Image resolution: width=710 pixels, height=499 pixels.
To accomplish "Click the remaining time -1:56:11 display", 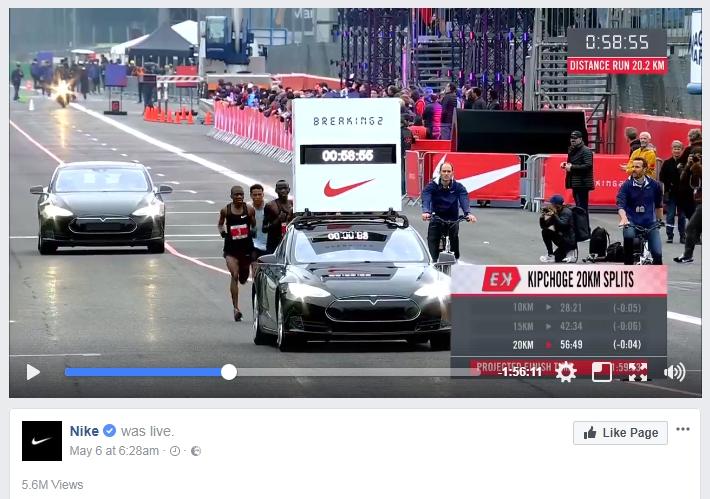I will coord(519,372).
